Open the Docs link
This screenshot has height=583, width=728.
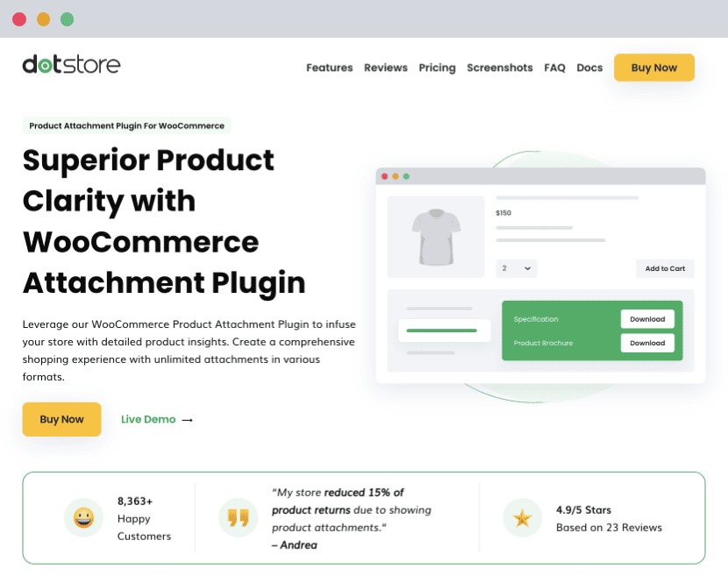click(x=589, y=68)
